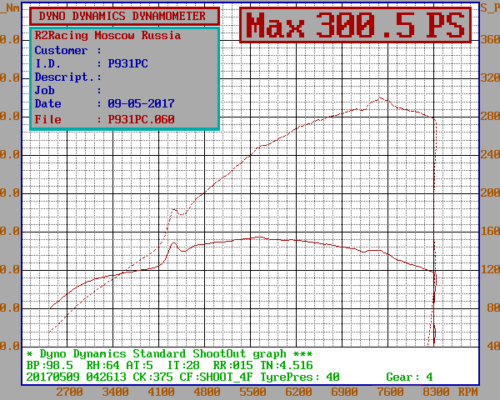Click the 80 value on the power axis
This screenshot has width=500, height=400.
[493, 308]
